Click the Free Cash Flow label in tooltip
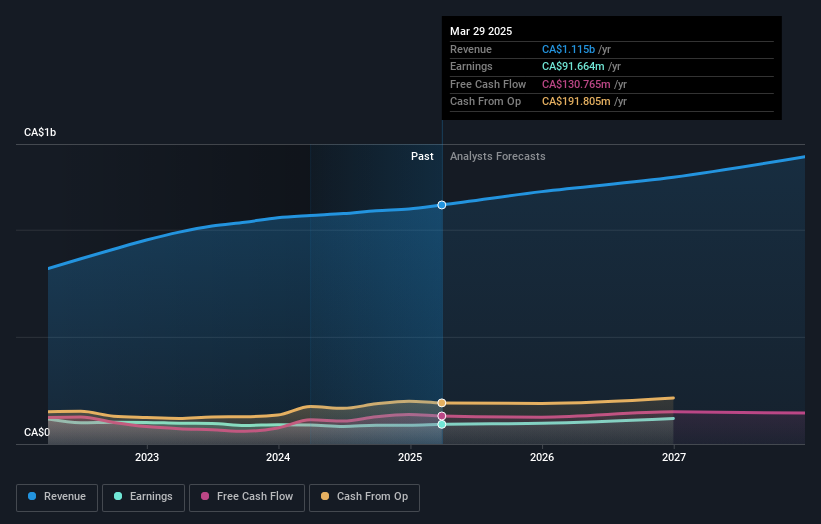This screenshot has width=821, height=524. 488,84
